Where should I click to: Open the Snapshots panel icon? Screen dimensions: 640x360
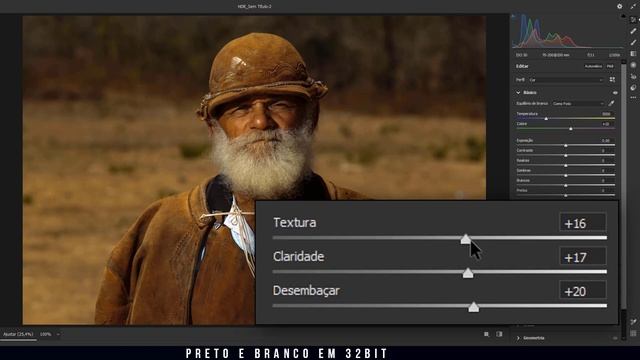point(633,87)
